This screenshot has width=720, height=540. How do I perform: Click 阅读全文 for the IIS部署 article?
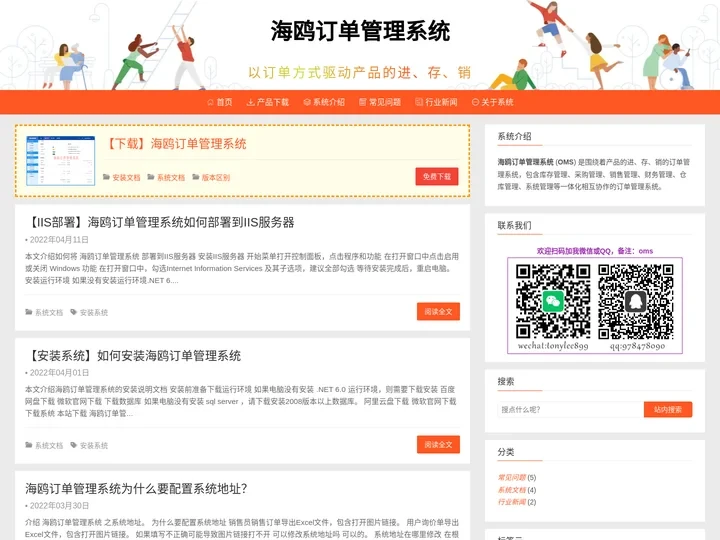point(438,311)
